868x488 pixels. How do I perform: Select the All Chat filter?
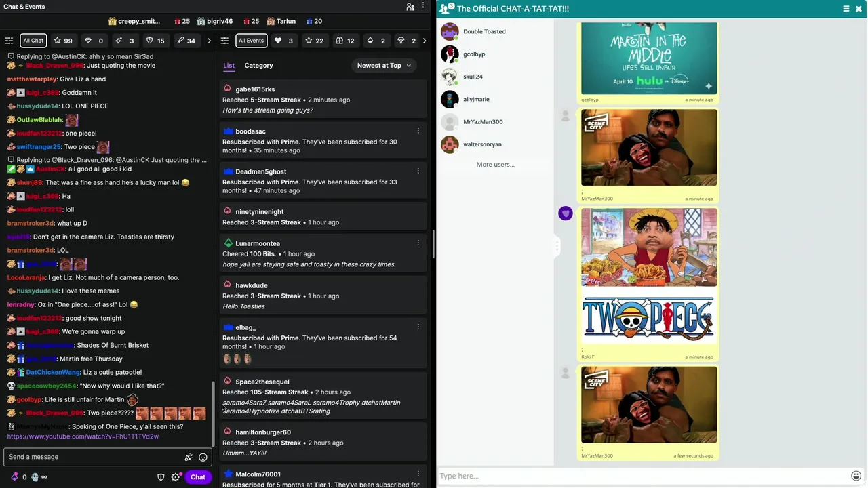click(33, 41)
